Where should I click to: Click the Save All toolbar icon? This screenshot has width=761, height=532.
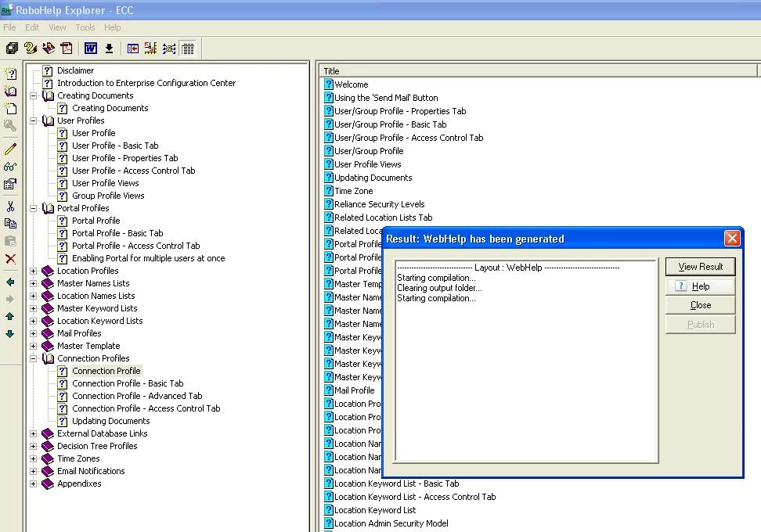pos(12,49)
